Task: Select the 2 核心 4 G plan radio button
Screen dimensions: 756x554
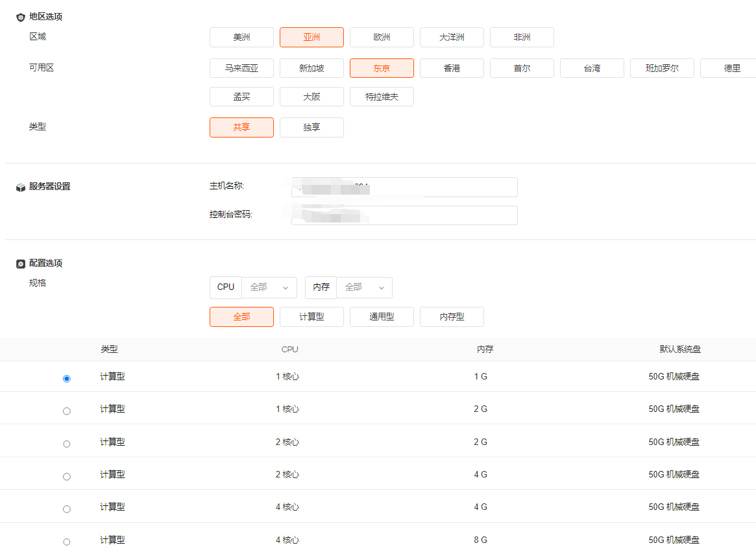Action: pyautogui.click(x=67, y=476)
